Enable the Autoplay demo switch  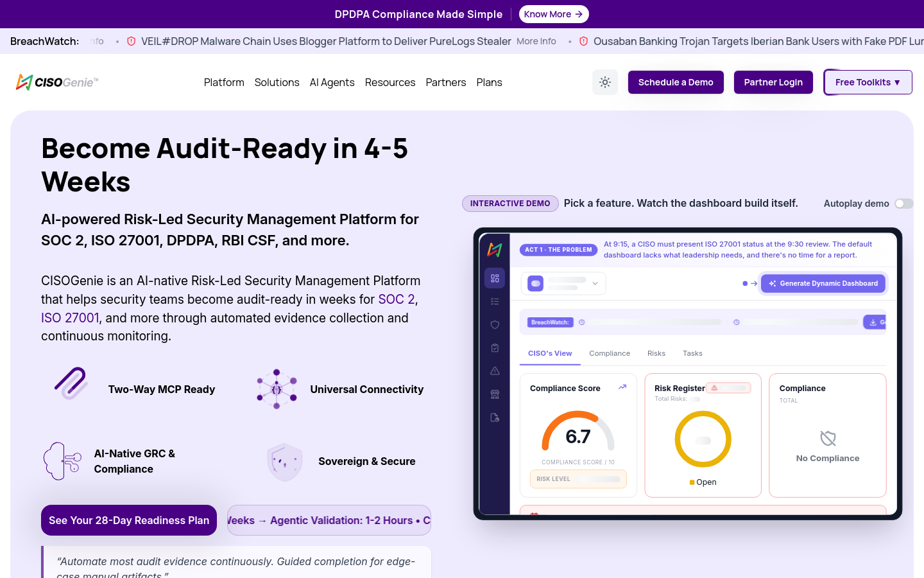[904, 204]
